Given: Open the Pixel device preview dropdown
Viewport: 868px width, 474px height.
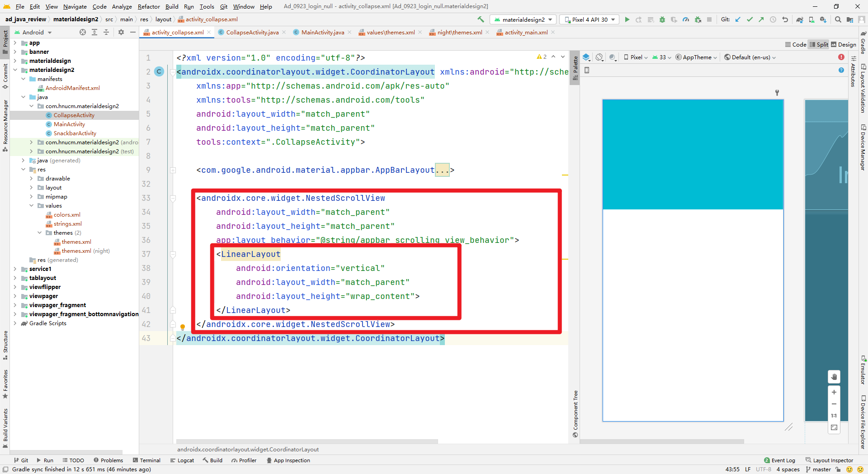Looking at the screenshot, I should [x=636, y=57].
